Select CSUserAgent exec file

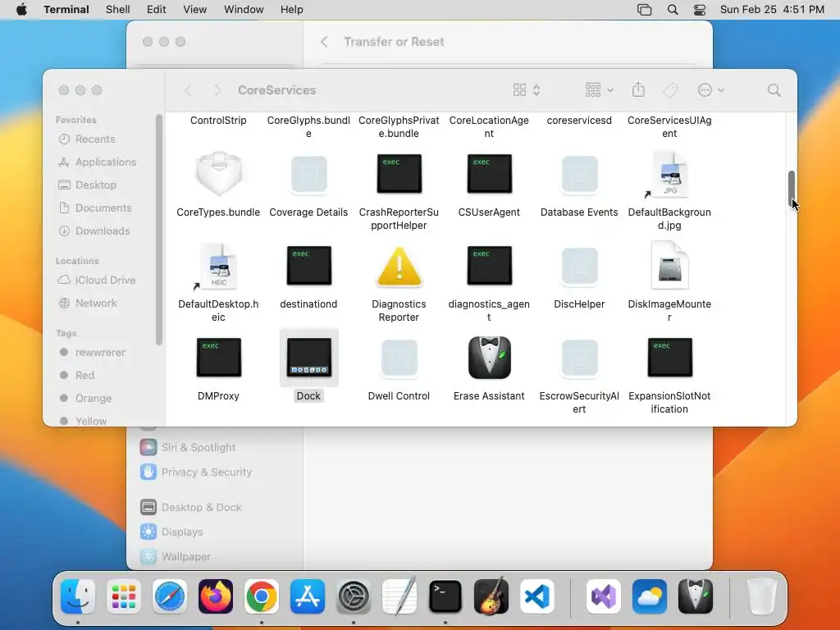point(489,174)
